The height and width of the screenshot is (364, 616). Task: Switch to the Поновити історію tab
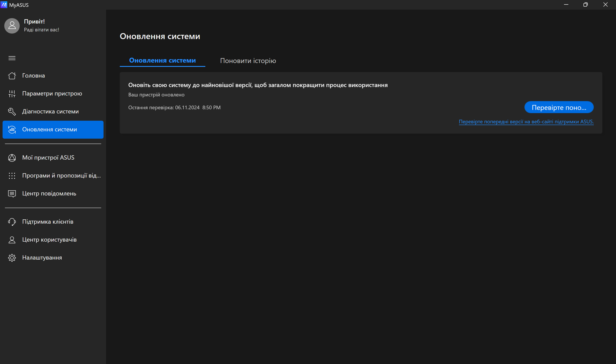tap(248, 61)
